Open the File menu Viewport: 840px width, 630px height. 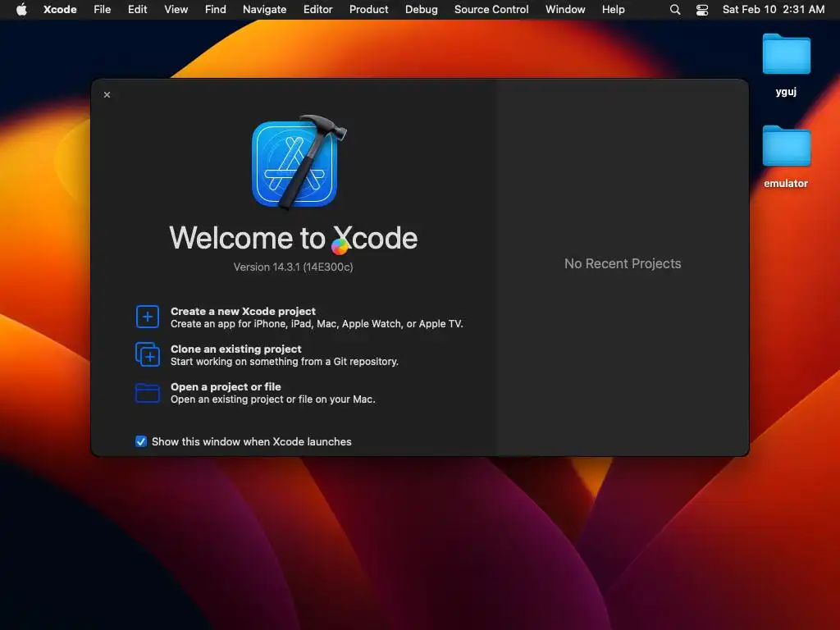(102, 9)
